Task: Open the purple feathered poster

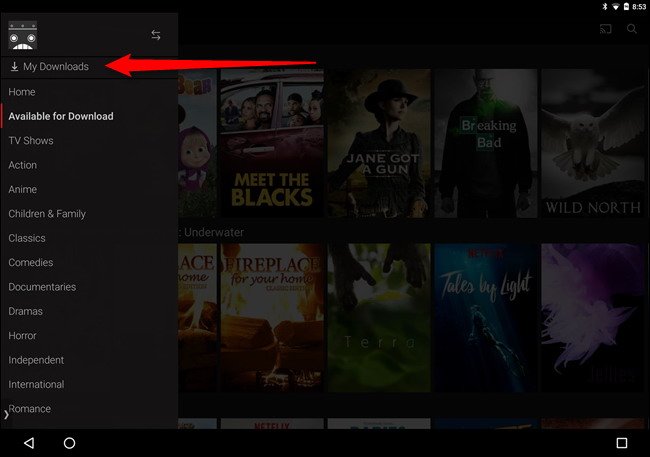Action: point(593,318)
